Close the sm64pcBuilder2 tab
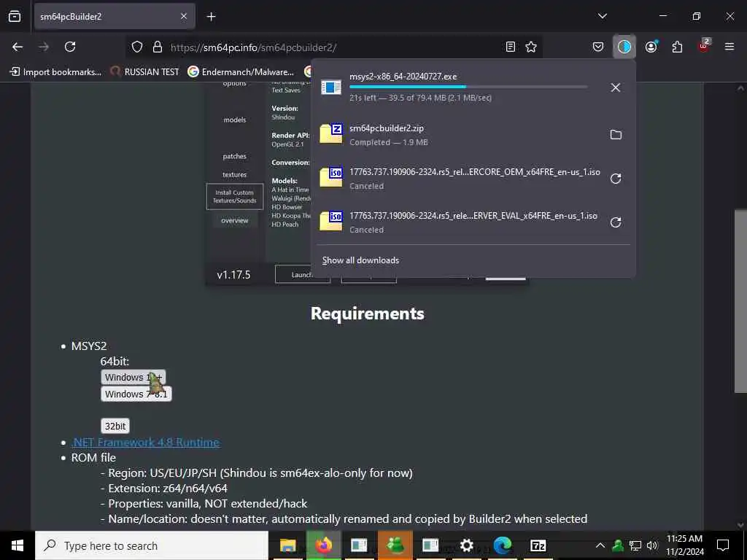Viewport: 747px width, 560px height. click(x=184, y=16)
